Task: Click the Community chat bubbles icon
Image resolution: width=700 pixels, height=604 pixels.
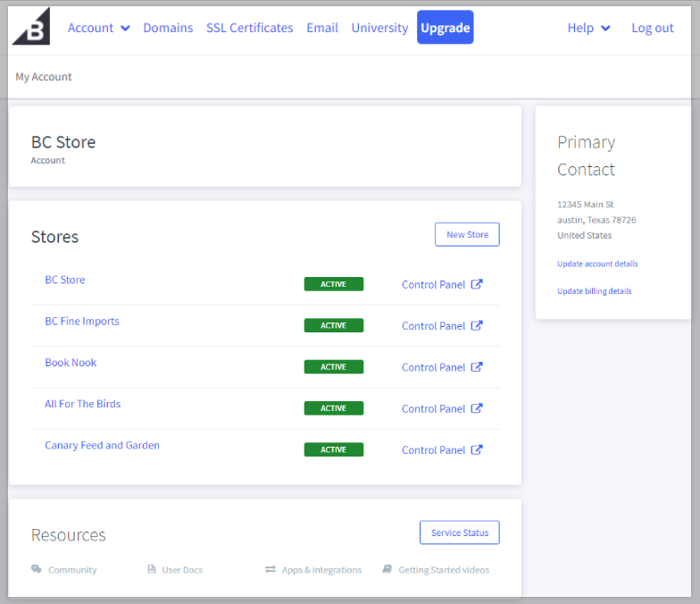Action: tap(36, 568)
